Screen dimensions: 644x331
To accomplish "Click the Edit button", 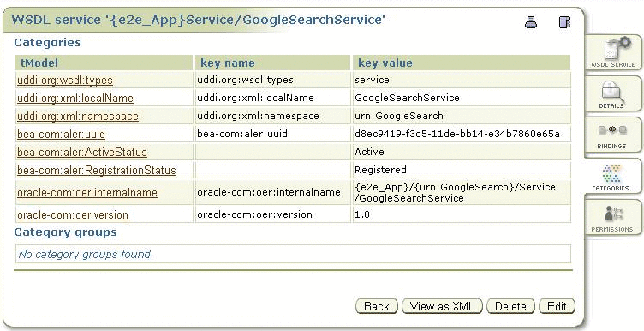I will [x=557, y=306].
